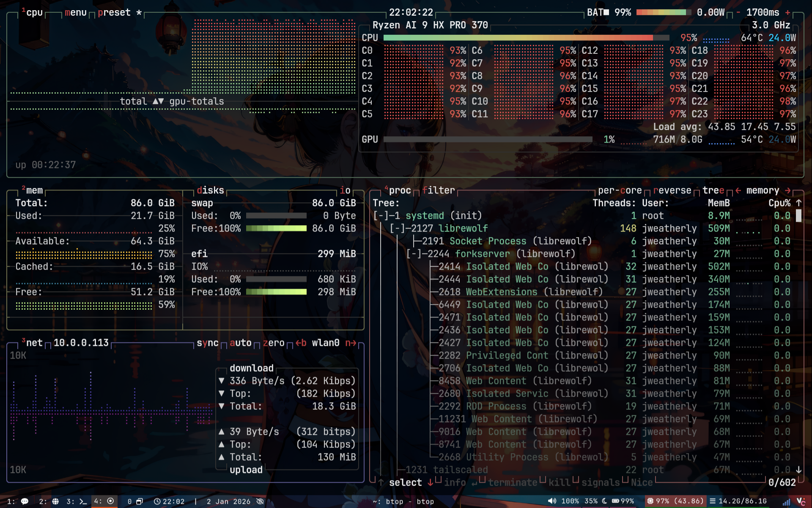Click the network signal bars icon
This screenshot has width=812, height=508.
click(786, 502)
